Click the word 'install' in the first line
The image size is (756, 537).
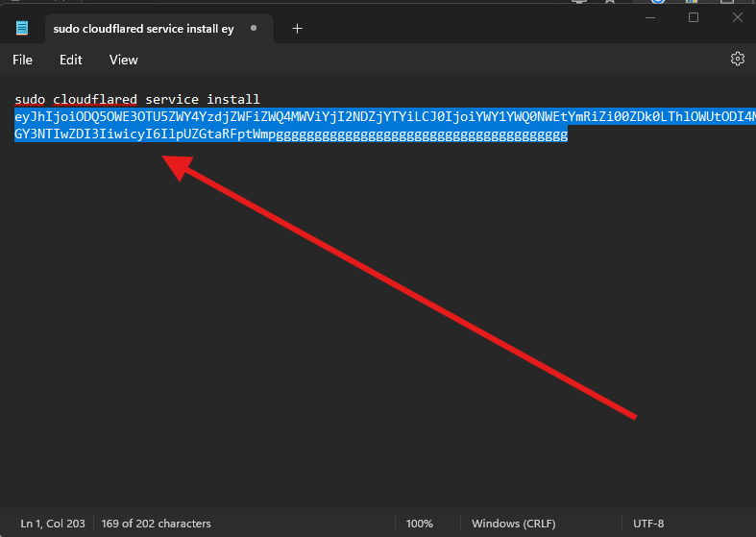tap(232, 99)
